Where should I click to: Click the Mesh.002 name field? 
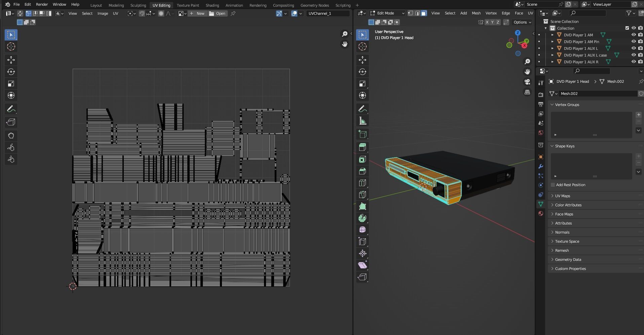tap(597, 94)
